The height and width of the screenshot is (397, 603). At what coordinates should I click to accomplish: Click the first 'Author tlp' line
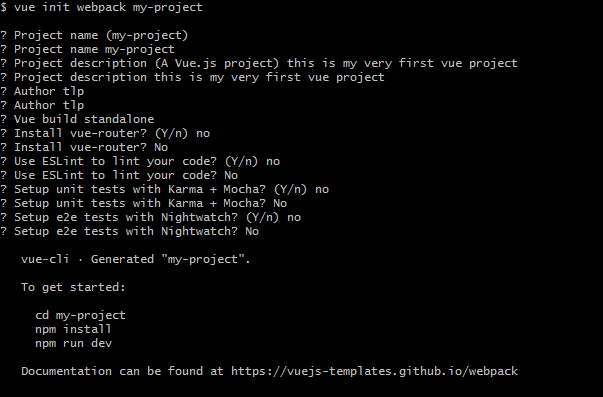click(x=42, y=91)
